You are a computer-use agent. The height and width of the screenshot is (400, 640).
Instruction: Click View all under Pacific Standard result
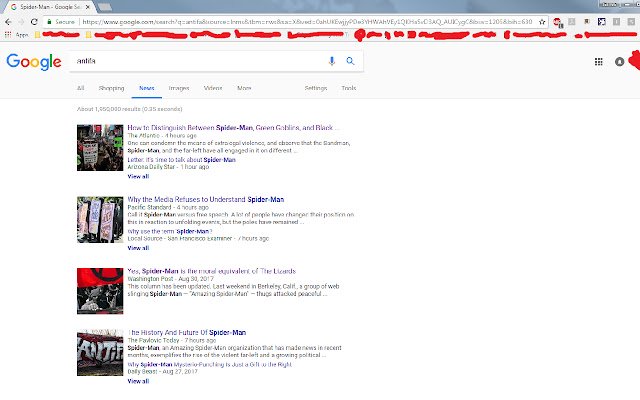pos(138,248)
